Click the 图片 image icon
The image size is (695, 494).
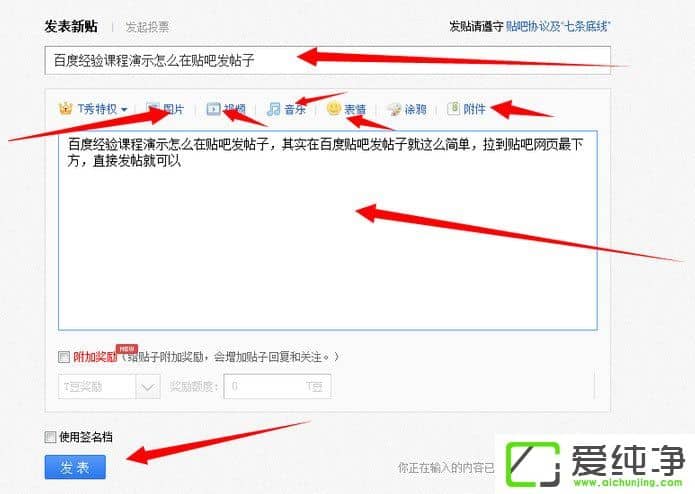[x=153, y=108]
